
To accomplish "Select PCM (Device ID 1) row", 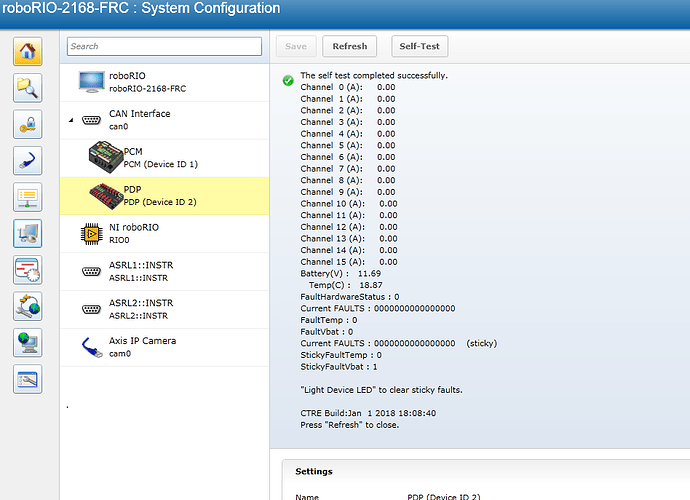I will [165, 158].
